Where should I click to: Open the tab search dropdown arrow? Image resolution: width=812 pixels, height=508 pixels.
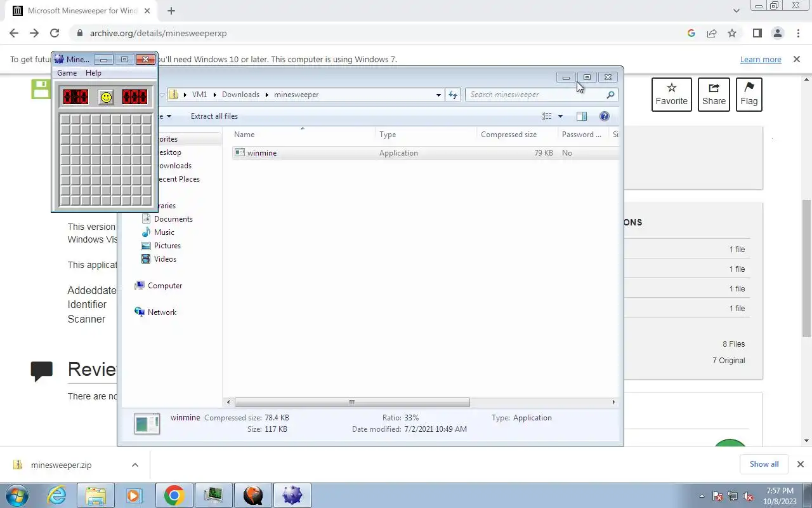coord(737,11)
